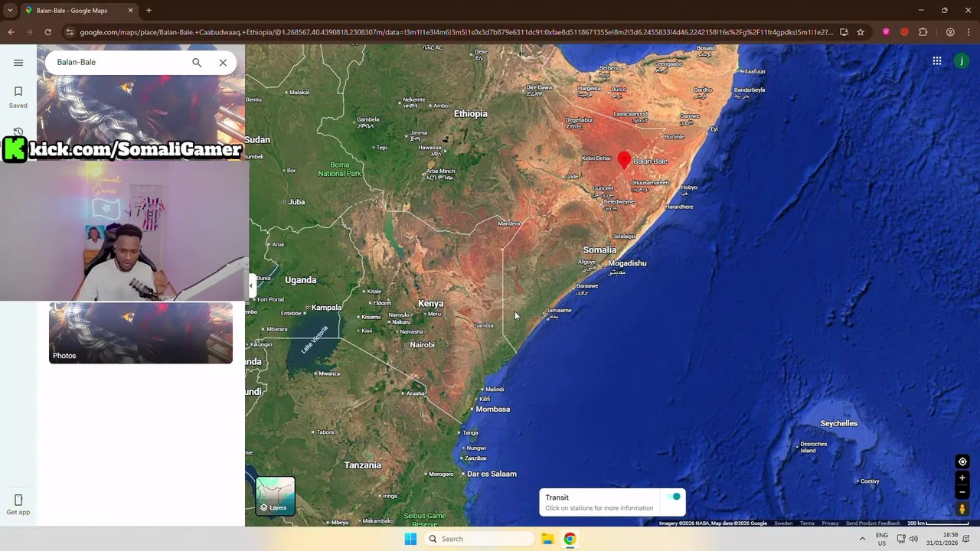Open the Google account avatar
This screenshot has height=551, width=980.
[962, 61]
